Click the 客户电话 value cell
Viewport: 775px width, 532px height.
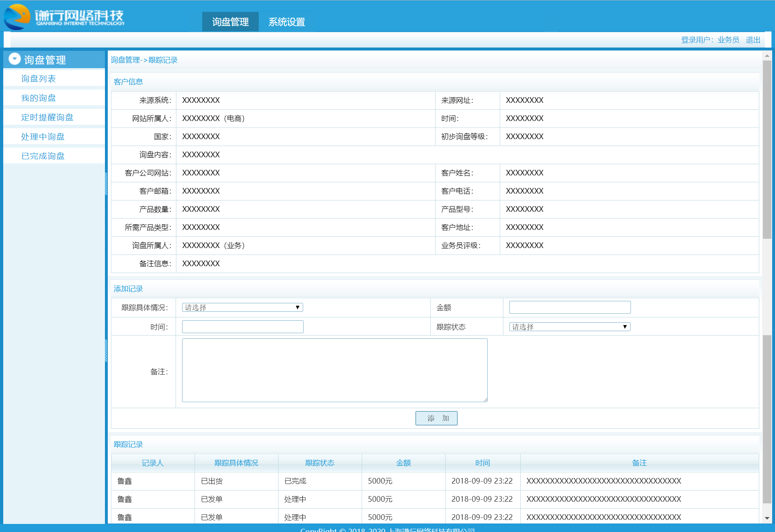[x=629, y=191]
